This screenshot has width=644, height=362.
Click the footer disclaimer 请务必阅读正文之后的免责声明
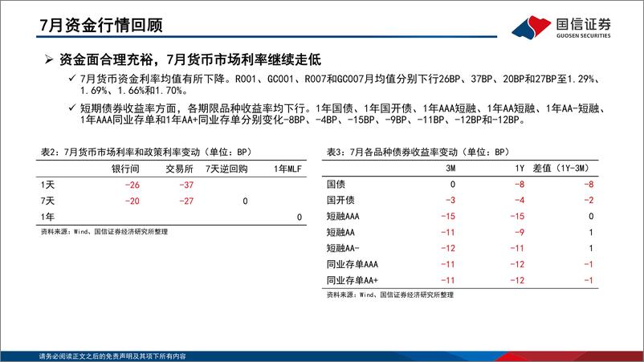[x=112, y=356]
